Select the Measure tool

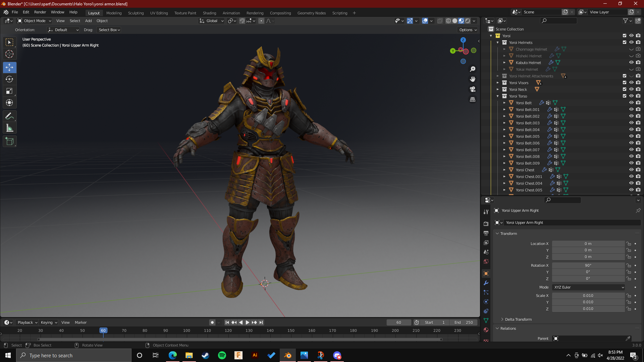9,128
